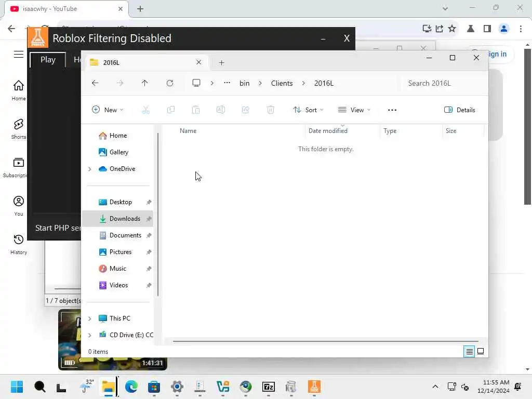Open Documents in the navigation pane
532x399 pixels.
click(x=117, y=235)
